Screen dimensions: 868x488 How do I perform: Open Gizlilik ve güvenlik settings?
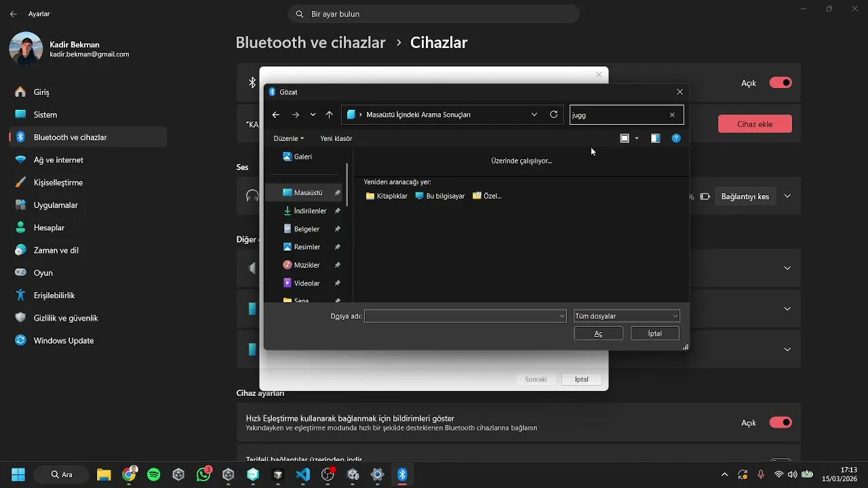pyautogui.click(x=87, y=318)
